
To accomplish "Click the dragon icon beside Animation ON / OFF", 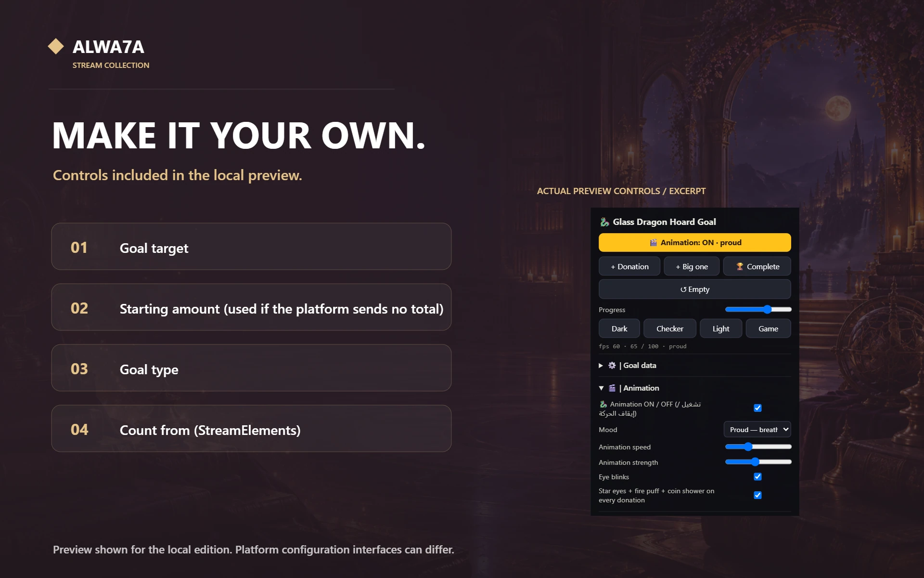I will (603, 404).
